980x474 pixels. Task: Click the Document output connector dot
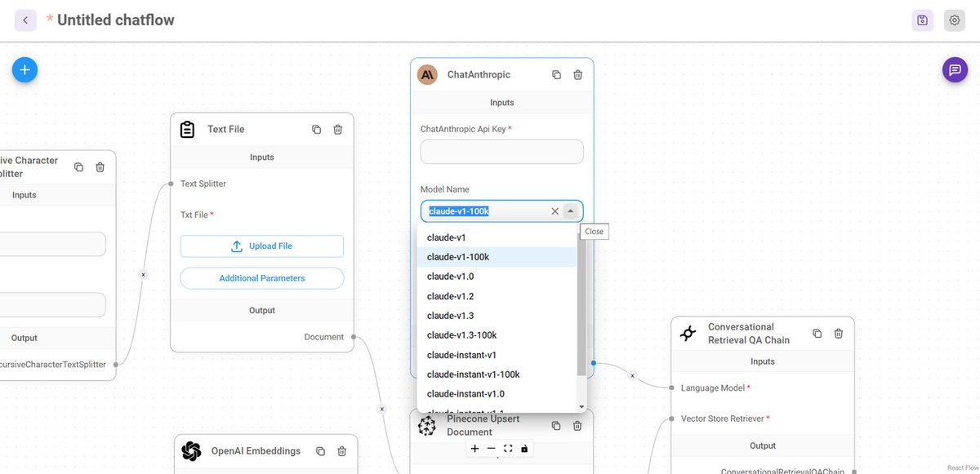click(x=354, y=337)
